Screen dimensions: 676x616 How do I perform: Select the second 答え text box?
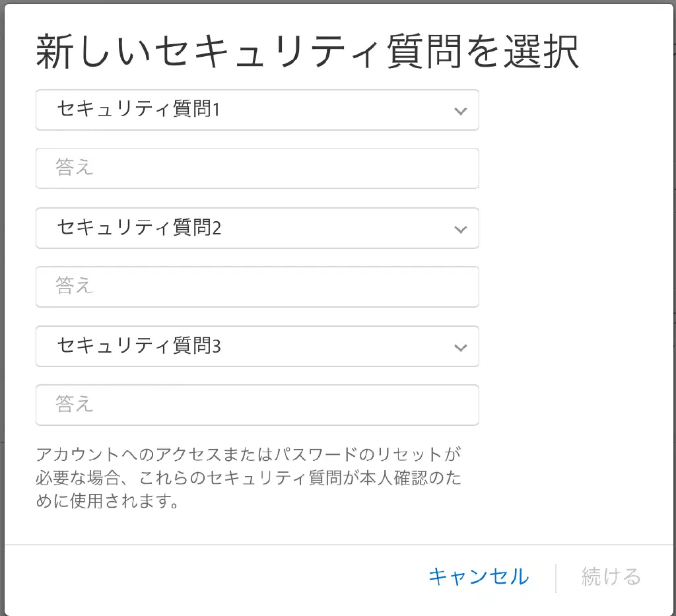click(x=257, y=287)
